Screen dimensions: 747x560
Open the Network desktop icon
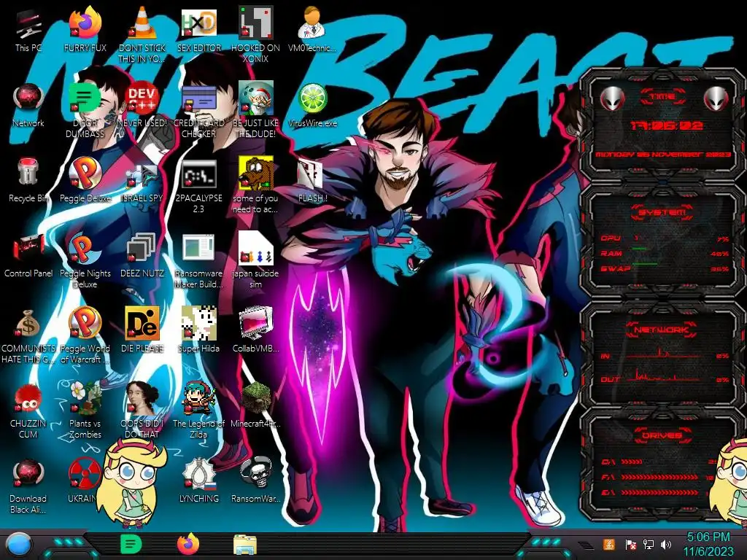click(x=28, y=98)
